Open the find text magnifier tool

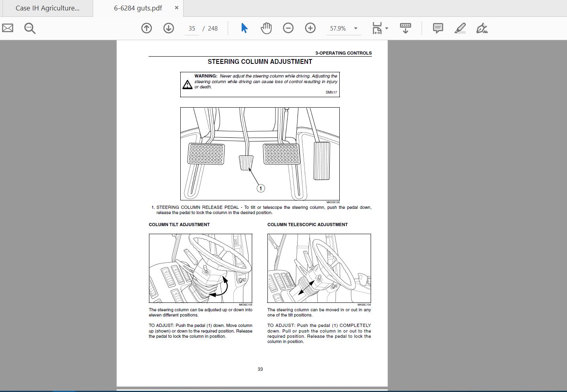click(x=30, y=28)
